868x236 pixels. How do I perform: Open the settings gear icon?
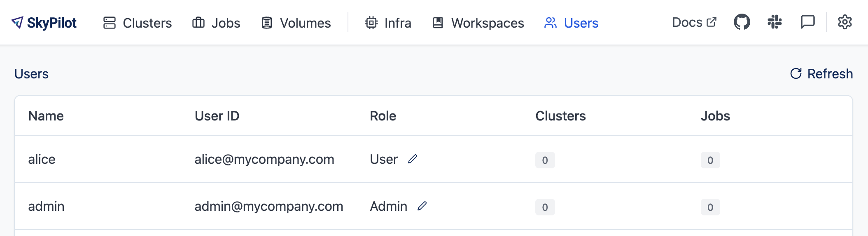tap(845, 22)
